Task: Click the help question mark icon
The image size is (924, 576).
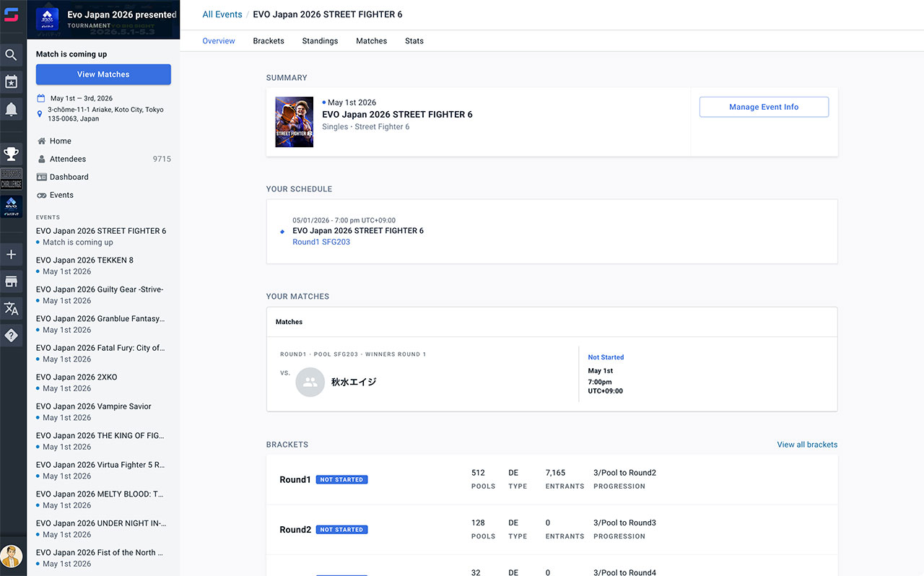Action: pyautogui.click(x=12, y=336)
